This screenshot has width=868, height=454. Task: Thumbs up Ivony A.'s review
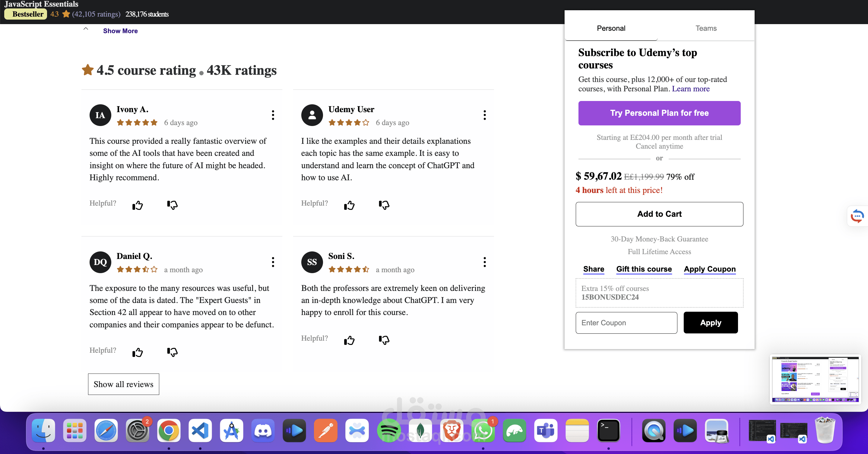pyautogui.click(x=138, y=205)
